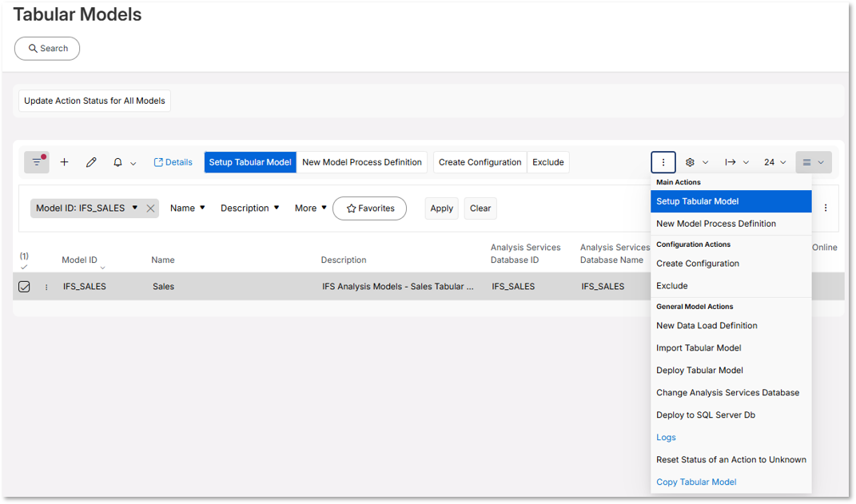Viewport: 856px width, 504px height.
Task: Select the checkbox for the IFS_SALES row
Action: click(x=22, y=286)
